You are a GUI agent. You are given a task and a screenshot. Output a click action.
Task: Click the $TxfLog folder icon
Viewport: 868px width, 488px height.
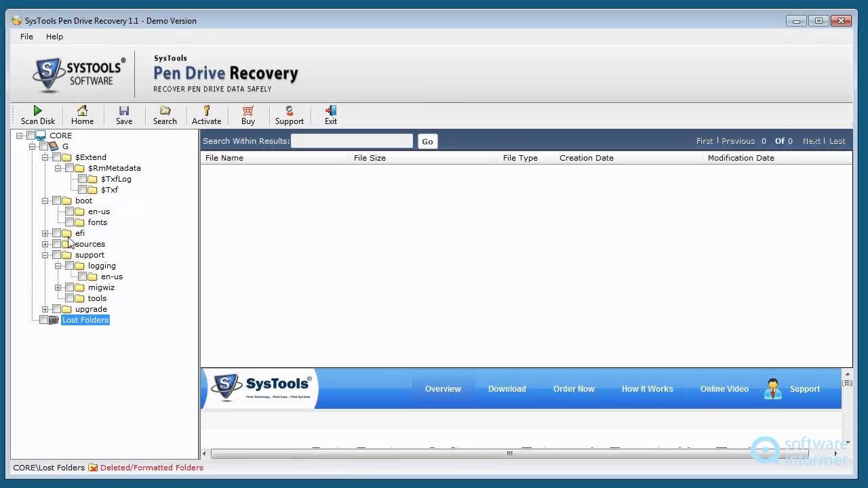92,179
